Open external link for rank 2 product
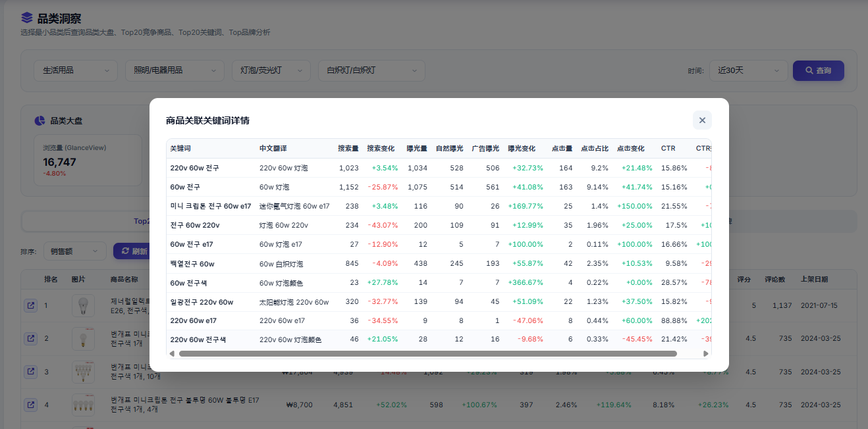The image size is (868, 429). 30,338
